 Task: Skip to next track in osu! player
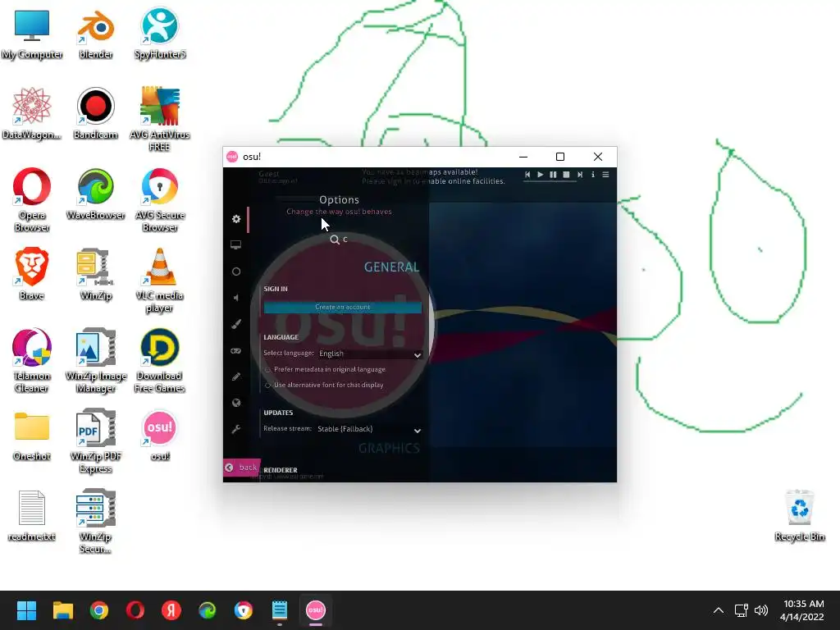[x=580, y=175]
